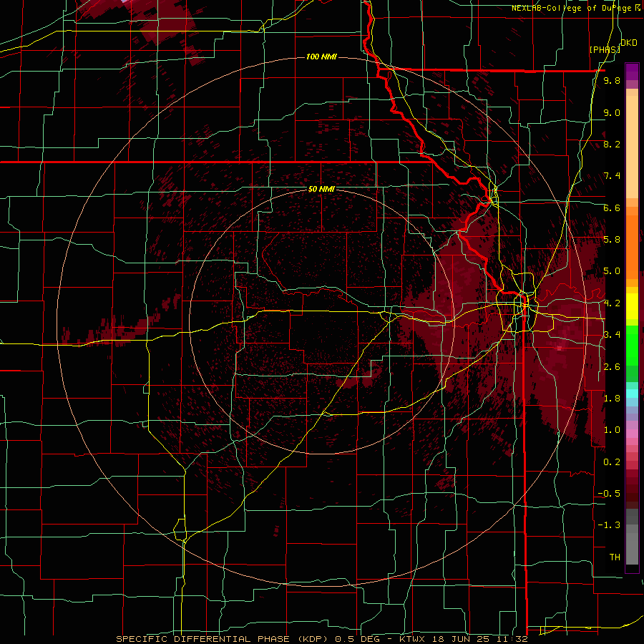644x644 pixels.
Task: Click the 1.8 color scale label
Action: [x=612, y=399]
